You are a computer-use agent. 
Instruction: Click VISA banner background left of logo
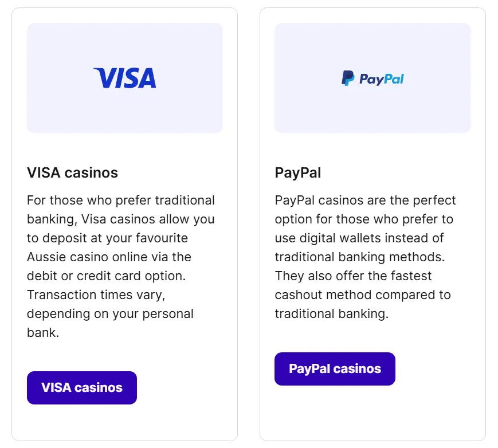point(57,78)
